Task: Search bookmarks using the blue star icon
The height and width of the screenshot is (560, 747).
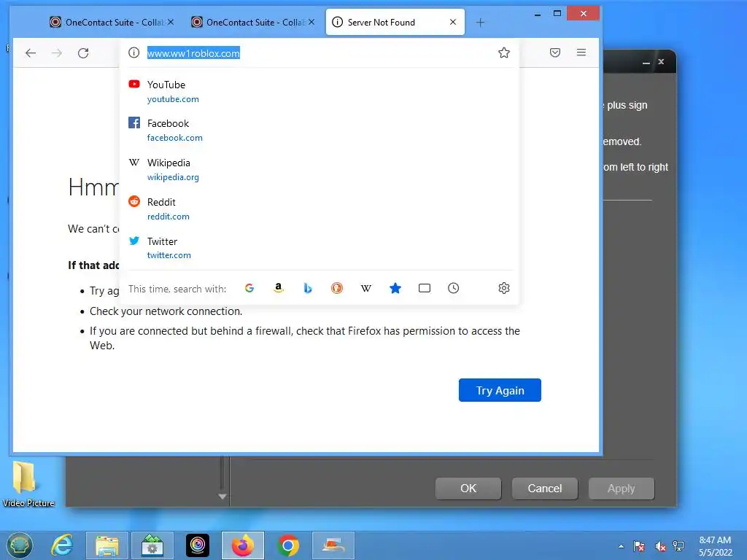Action: [x=395, y=288]
